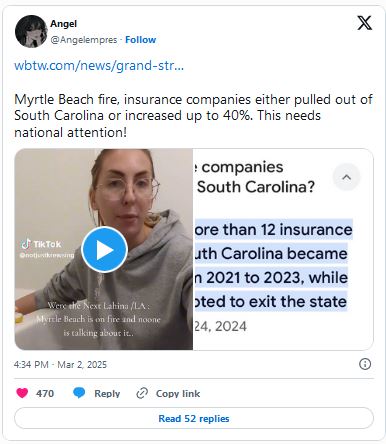The width and height of the screenshot is (386, 444).
Task: Open the wbtw.com news link
Action: [x=99, y=65]
